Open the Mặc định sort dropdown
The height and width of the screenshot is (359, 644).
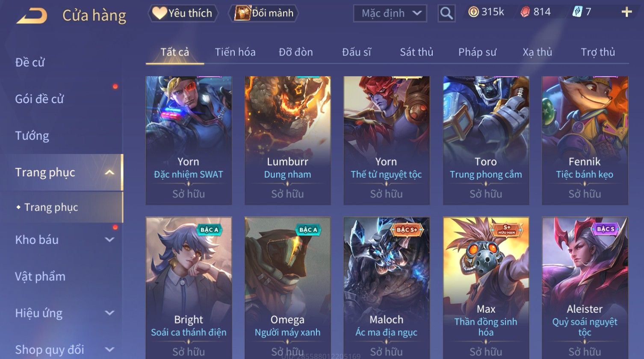click(390, 13)
